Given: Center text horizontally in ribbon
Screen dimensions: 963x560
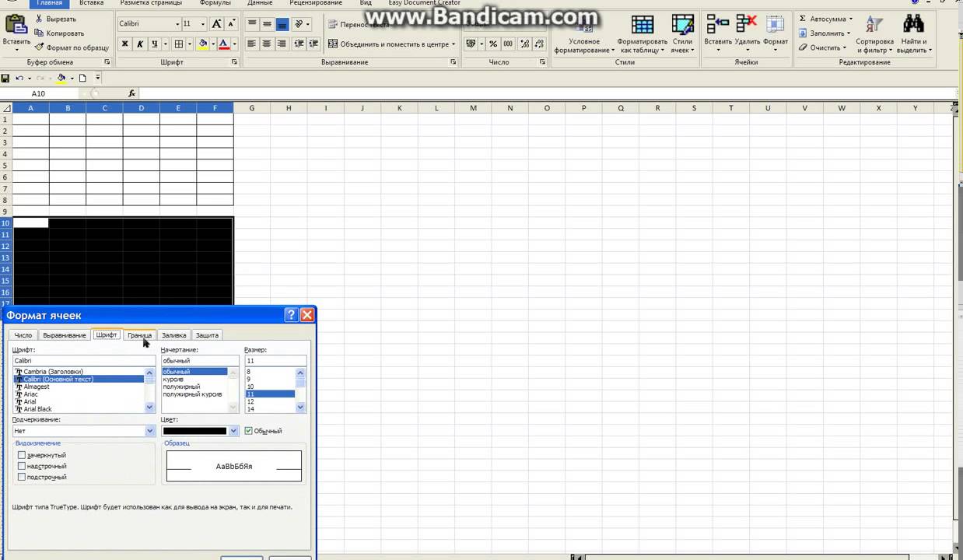Looking at the screenshot, I should point(267,44).
